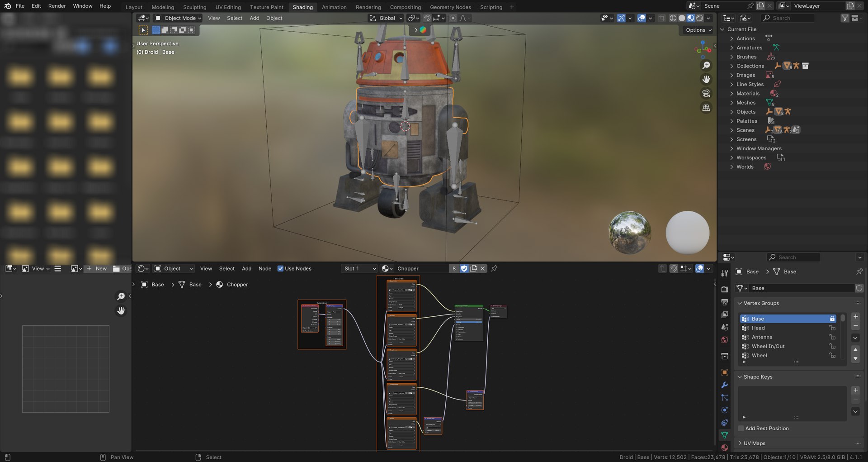Remove the selected vertex group with minus
The width and height of the screenshot is (868, 462).
[855, 326]
